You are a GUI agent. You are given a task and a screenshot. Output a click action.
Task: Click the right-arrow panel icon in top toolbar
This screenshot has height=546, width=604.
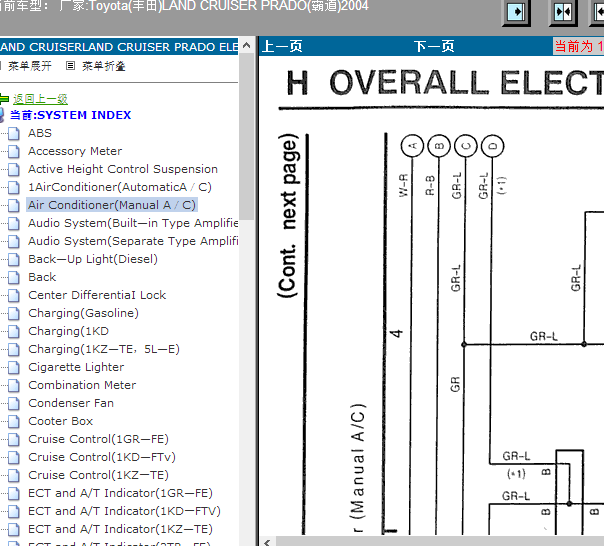point(516,12)
